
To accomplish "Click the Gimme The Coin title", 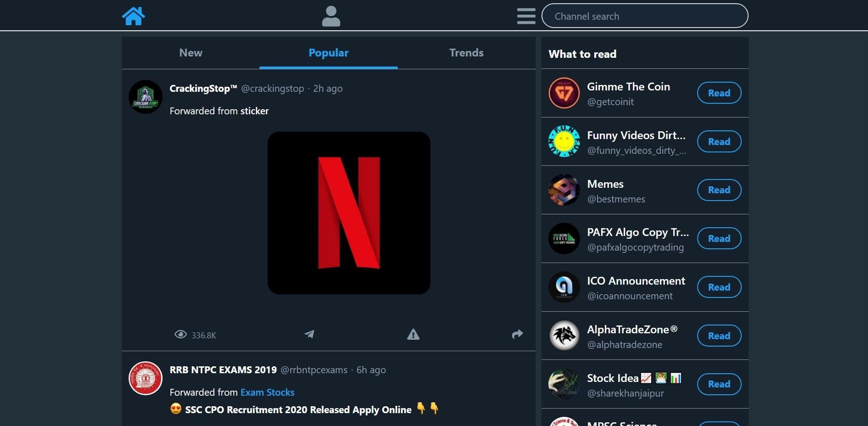I will coord(628,87).
